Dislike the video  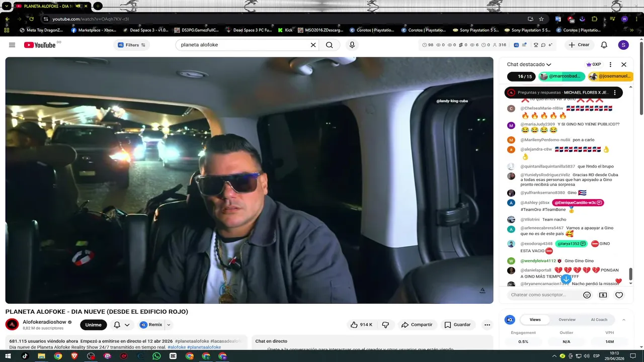point(386,325)
